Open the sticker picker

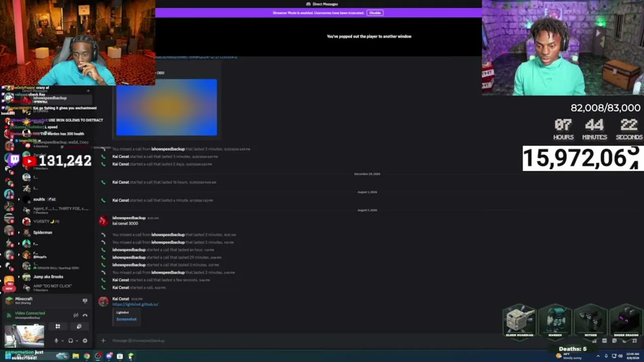pos(614,340)
